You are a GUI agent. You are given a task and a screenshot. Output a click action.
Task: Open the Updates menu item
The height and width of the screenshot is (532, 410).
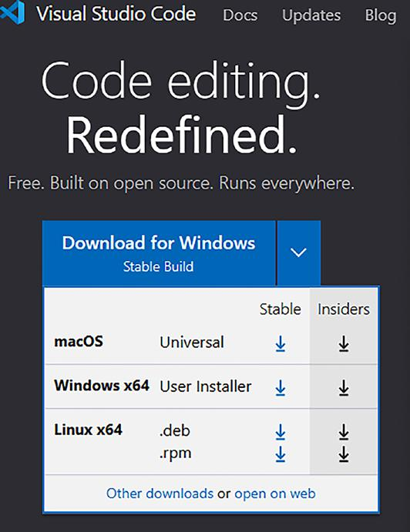pos(311,15)
